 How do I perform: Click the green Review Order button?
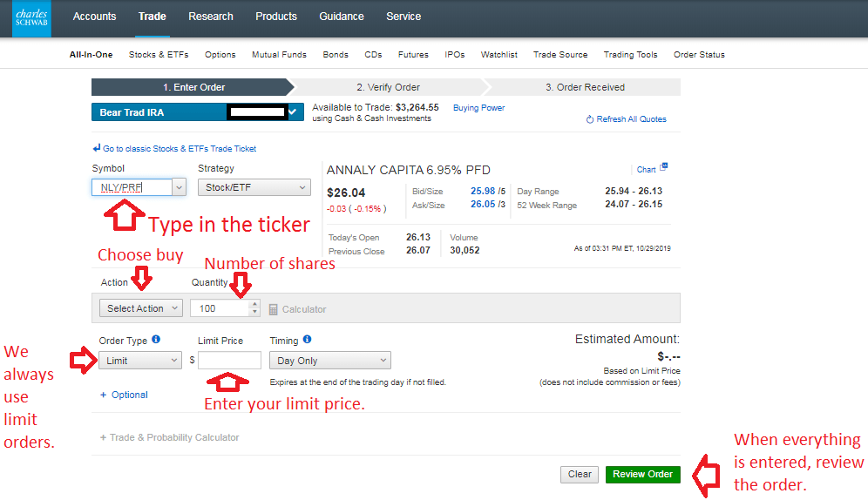[642, 474]
